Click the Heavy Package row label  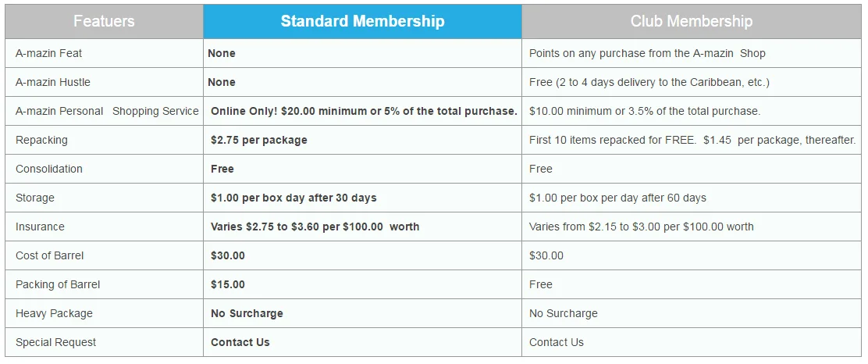[54, 313]
